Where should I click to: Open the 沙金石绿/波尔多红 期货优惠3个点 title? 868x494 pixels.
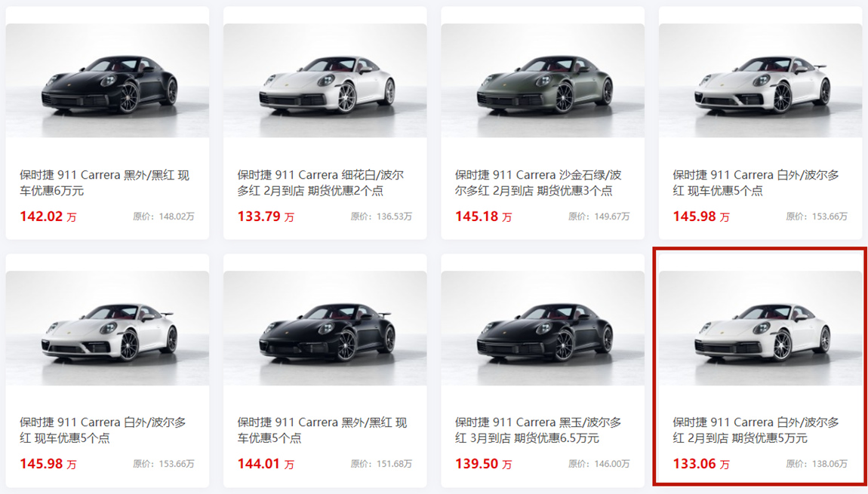click(538, 183)
